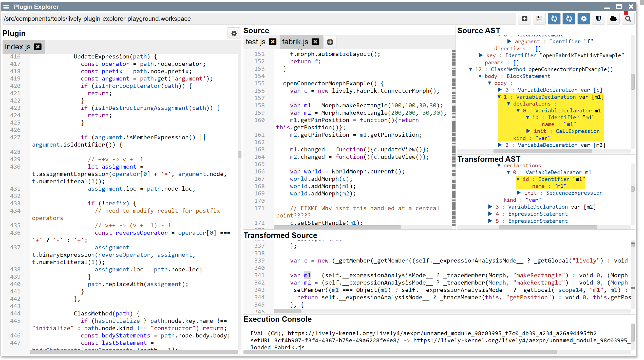Viewport: 644px width, 360px height.
Task: Expand init SequenceExpression in Transformed AST
Action: pos(519,193)
